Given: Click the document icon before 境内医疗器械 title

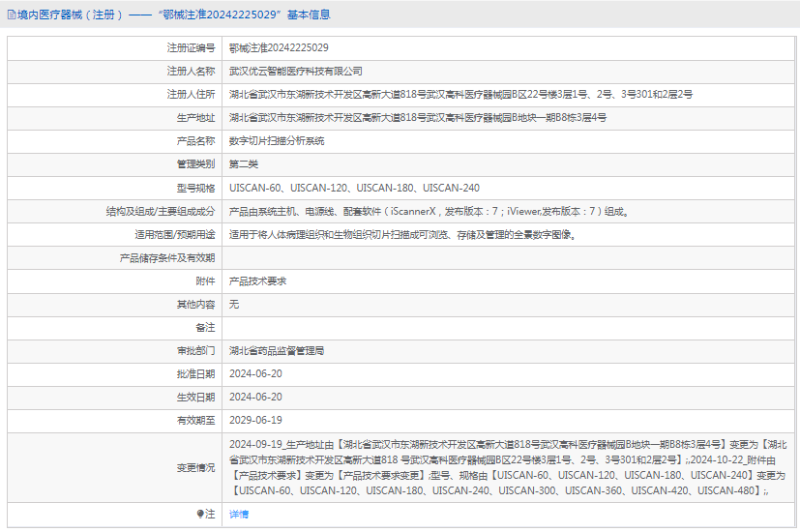Looking at the screenshot, I should point(12,15).
